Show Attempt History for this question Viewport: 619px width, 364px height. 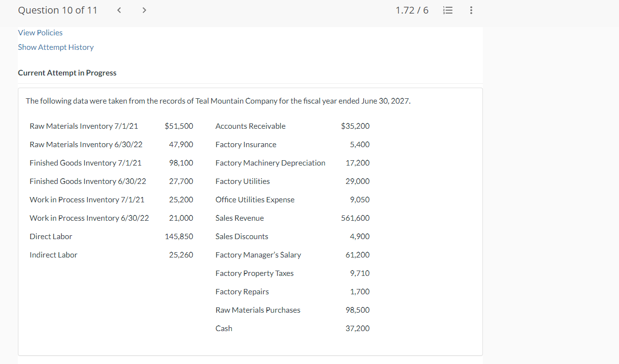[x=55, y=47]
